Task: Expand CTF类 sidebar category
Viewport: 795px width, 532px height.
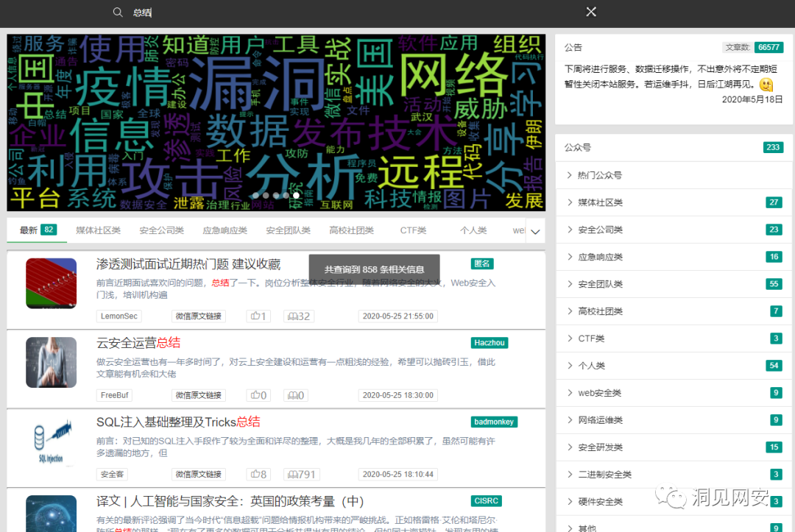Action: tap(674, 338)
